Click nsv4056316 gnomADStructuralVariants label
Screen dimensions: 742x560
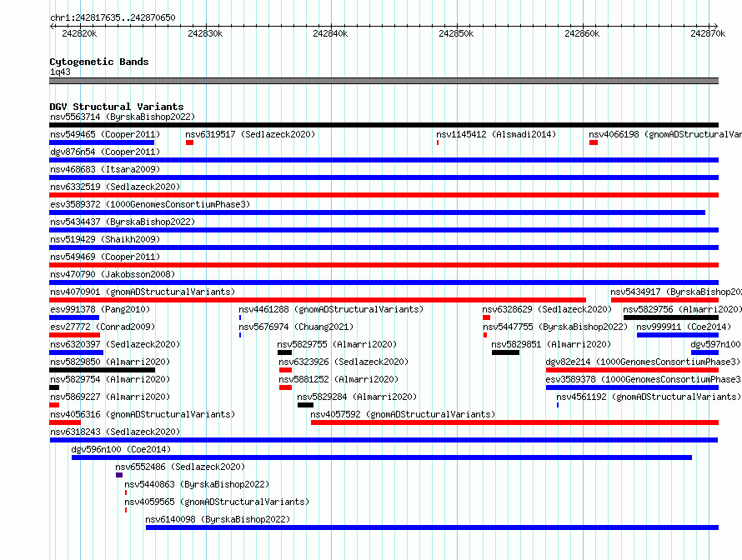143,414
